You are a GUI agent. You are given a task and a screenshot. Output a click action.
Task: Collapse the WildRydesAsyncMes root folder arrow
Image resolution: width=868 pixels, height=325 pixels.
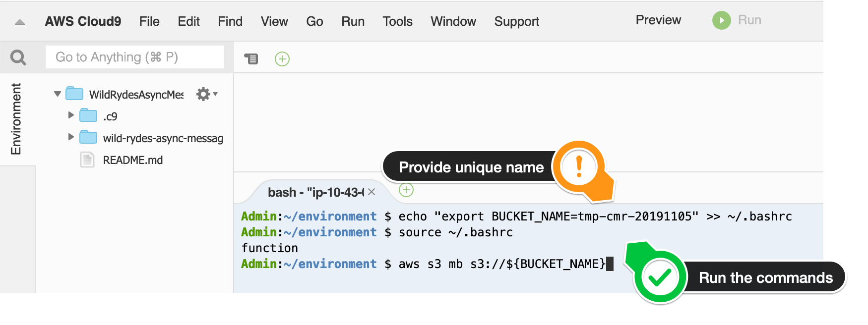(x=58, y=94)
